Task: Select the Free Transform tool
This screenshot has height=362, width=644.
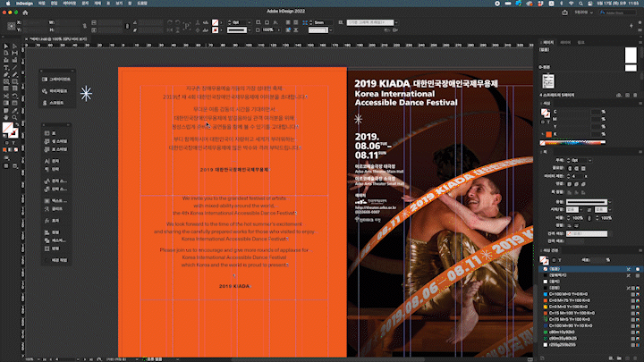Action: coord(14,96)
